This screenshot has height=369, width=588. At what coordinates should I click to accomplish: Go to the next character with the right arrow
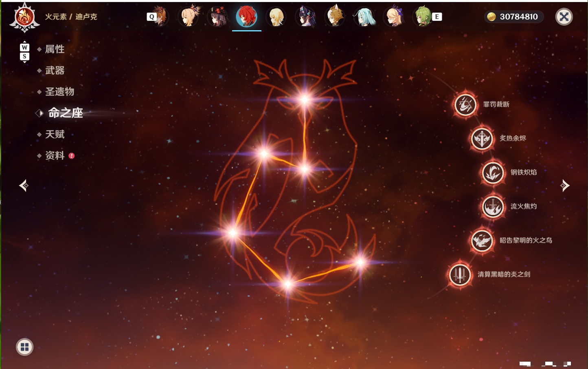[565, 186]
